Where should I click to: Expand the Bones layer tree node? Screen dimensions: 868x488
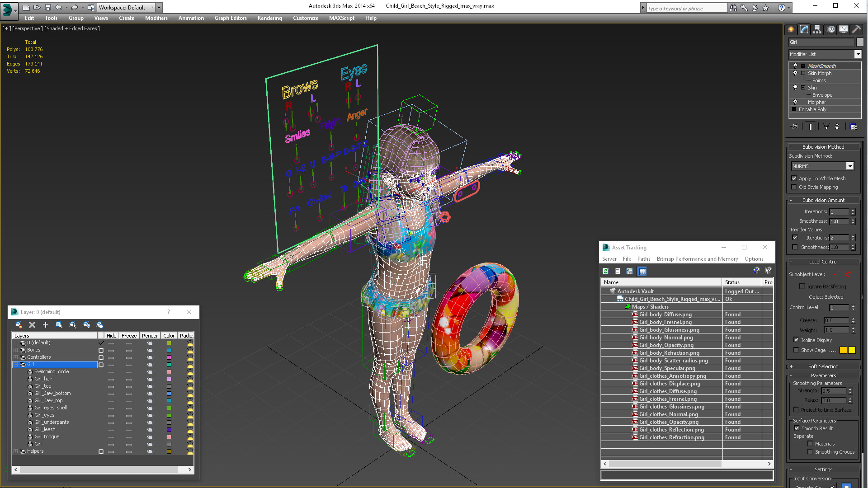pyautogui.click(x=16, y=350)
